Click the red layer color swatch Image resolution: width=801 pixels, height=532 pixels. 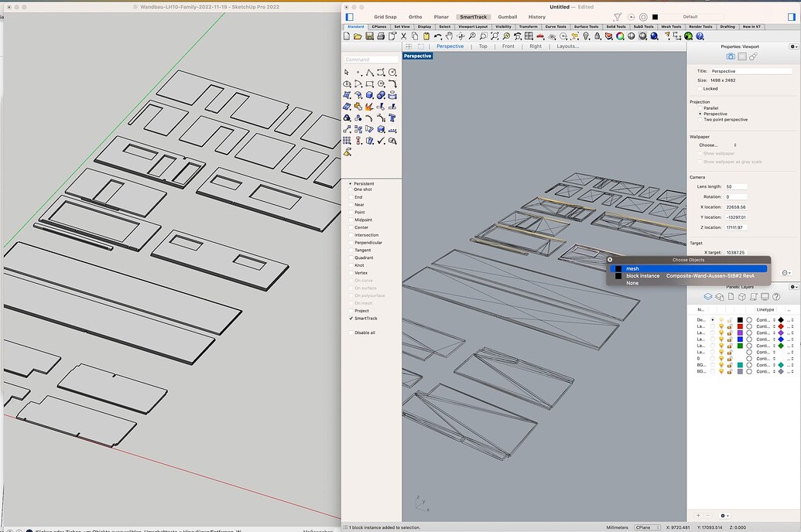pos(740,326)
